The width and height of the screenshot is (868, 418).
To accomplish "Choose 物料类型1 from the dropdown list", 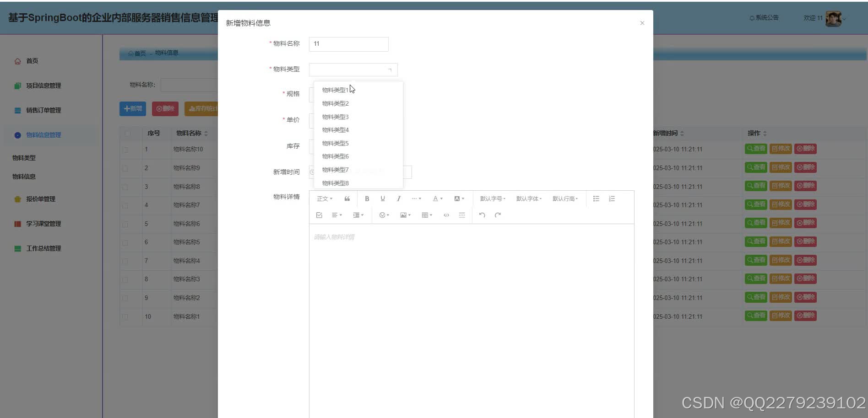I will tap(358, 90).
